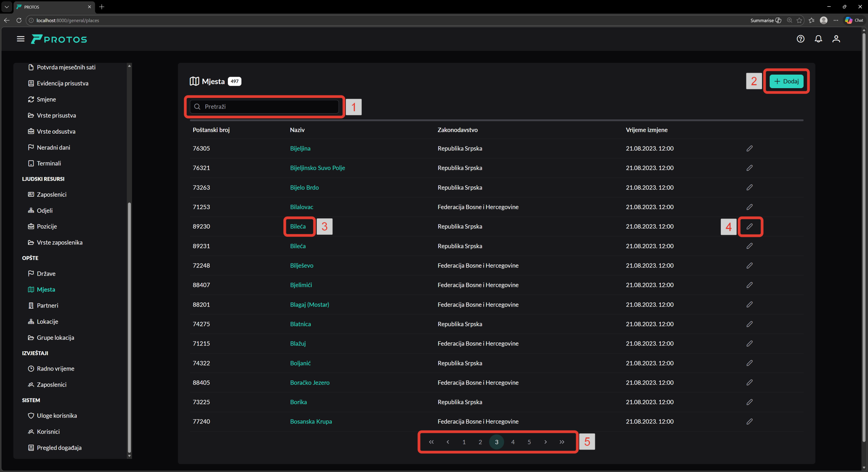868x472 pixels.
Task: Click the help question mark icon
Action: (800, 39)
